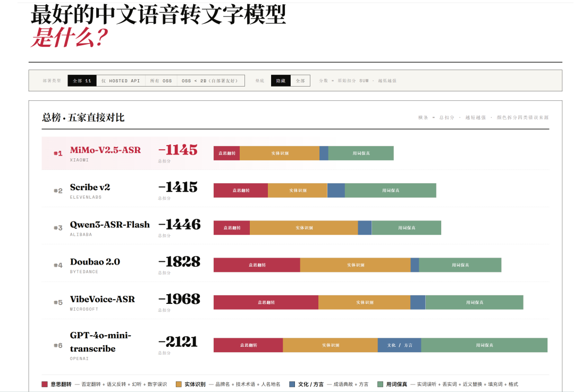Open the VibeVoice-ASR model entry
574x392 pixels.
pos(103,300)
